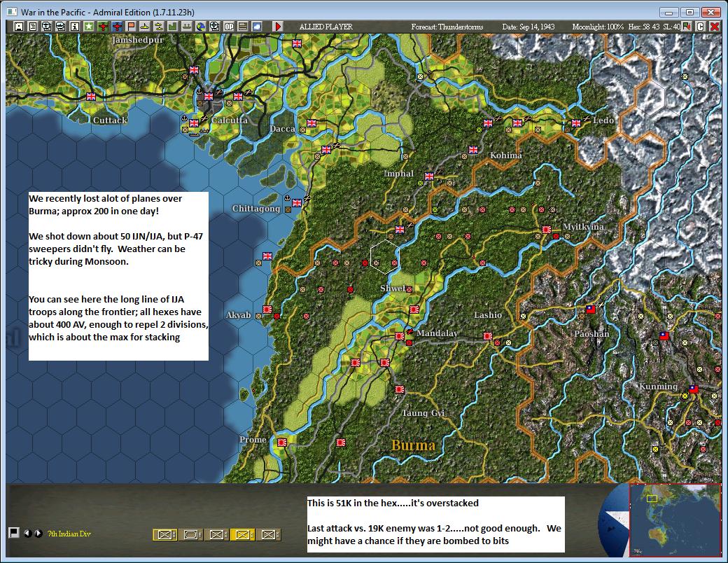Click the Cuttack map label
This screenshot has height=563, width=728.
click(x=110, y=120)
